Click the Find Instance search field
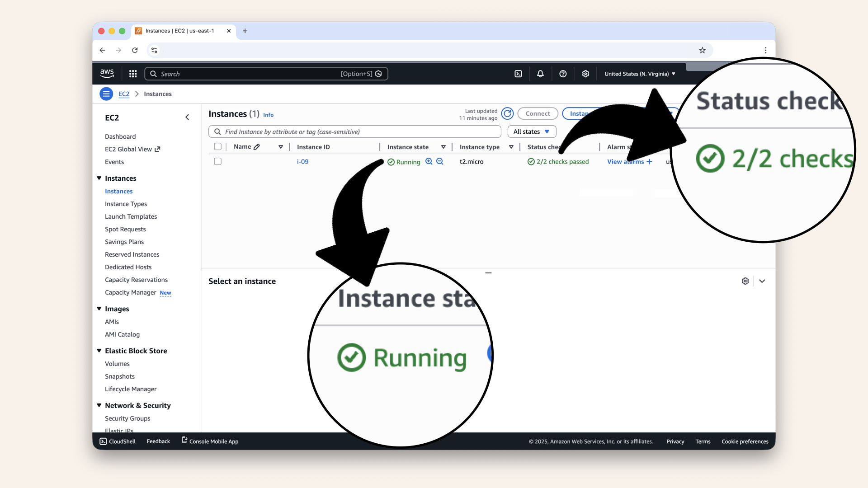The image size is (868, 488). tap(354, 131)
